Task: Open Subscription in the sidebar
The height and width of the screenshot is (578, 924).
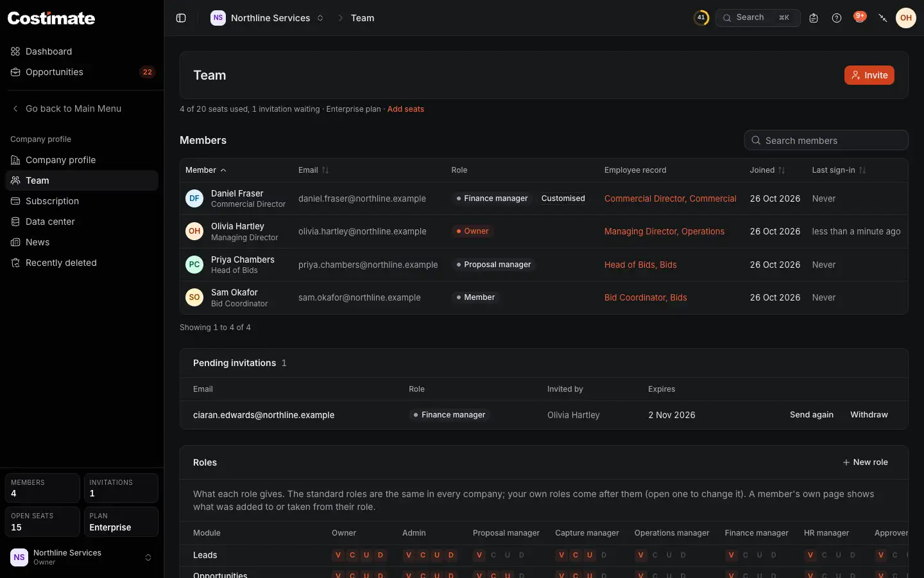Action: click(82, 201)
